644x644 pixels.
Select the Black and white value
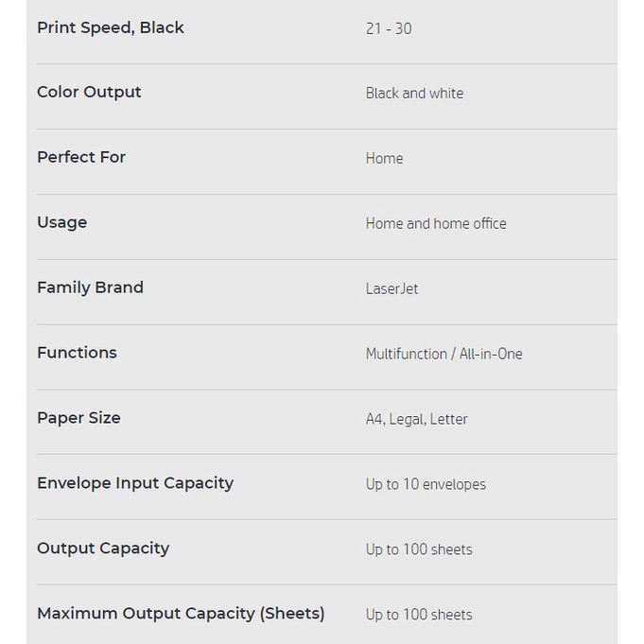point(414,94)
